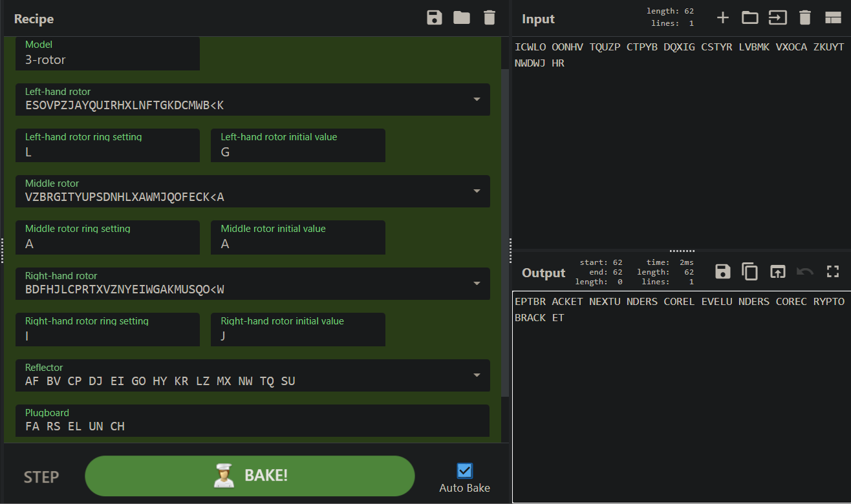851x504 pixels.
Task: Click the middle rotor wiring VZBRGITYUPSDNHLXAWMJQOFECK<A
Action: click(124, 197)
